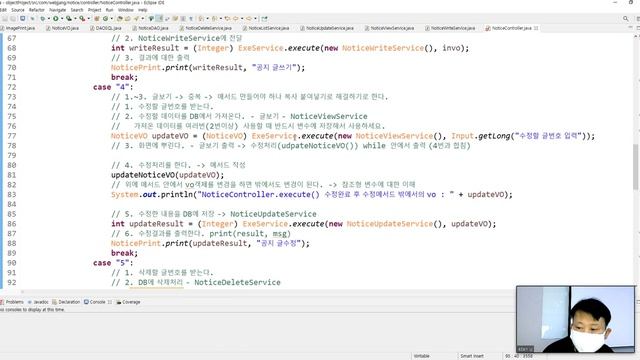Switch to the DAOSQL.java editor tab
The width and height of the screenshot is (640, 360).
106,28
